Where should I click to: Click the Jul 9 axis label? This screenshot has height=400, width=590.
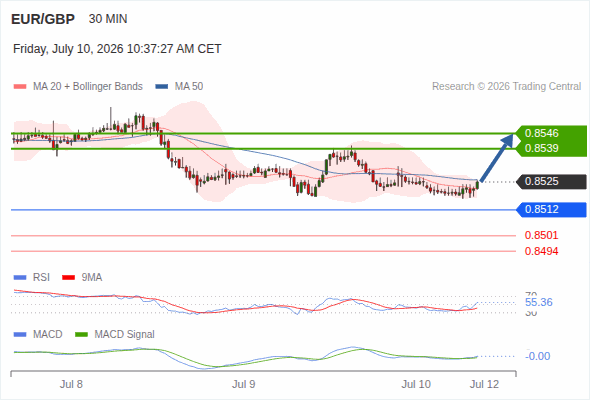click(243, 385)
